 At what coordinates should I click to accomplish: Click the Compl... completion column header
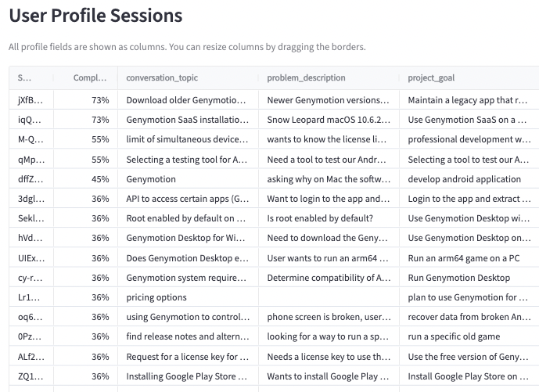(x=85, y=77)
